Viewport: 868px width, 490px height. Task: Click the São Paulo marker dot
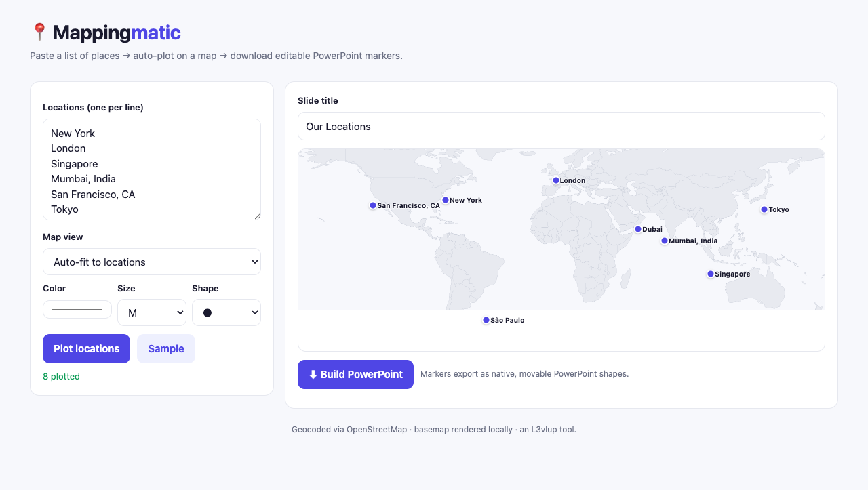coord(486,320)
